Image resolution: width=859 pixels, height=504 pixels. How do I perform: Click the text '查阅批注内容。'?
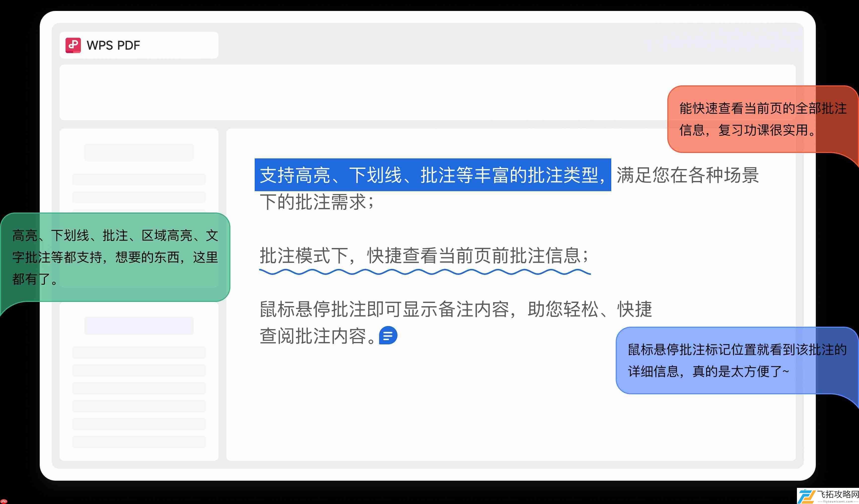click(x=318, y=336)
